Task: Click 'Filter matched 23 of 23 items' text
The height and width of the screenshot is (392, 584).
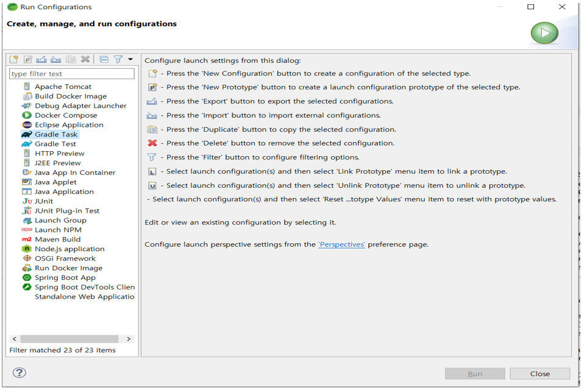Action: [x=63, y=351]
